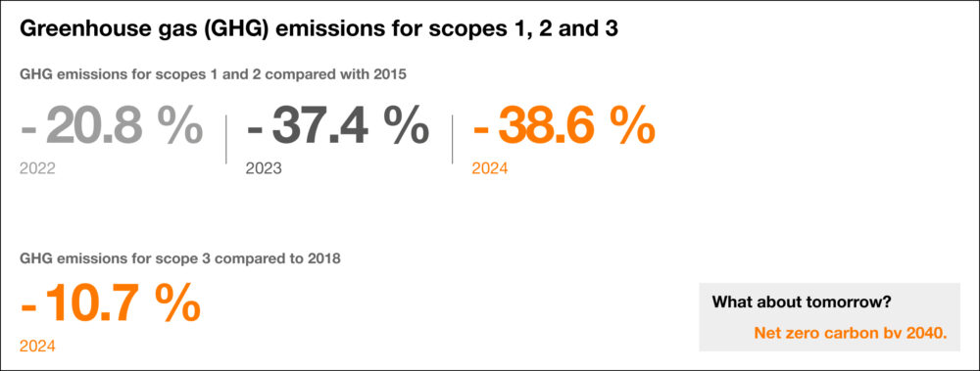The height and width of the screenshot is (371, 980).
Task: Select the orange -38.6 % value
Action: pyautogui.click(x=564, y=127)
